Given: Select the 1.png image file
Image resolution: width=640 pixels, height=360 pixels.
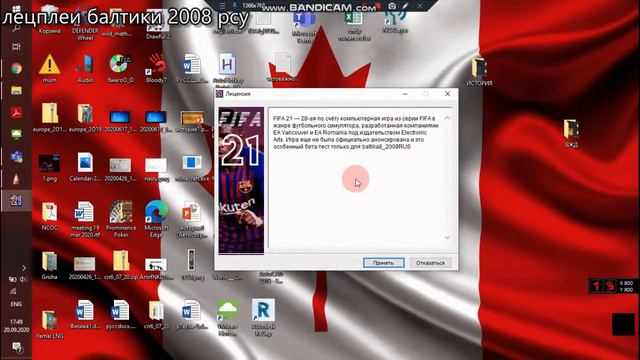Looking at the screenshot, I should (x=49, y=167).
